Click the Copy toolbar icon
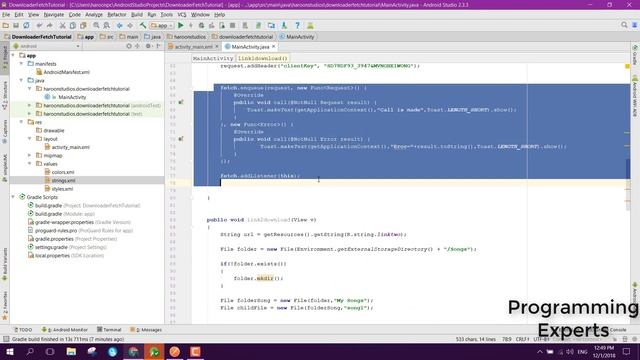Image resolution: width=640 pixels, height=360 pixels. click(x=73, y=25)
